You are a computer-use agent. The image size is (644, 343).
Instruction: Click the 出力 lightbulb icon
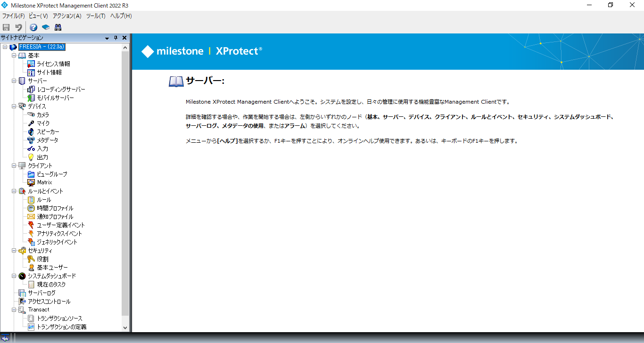coord(31,157)
